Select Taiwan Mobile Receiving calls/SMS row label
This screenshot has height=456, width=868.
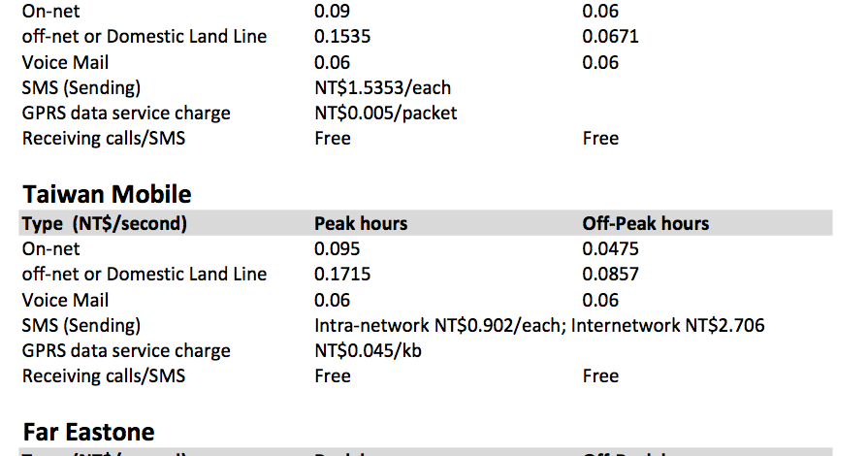coord(104,376)
